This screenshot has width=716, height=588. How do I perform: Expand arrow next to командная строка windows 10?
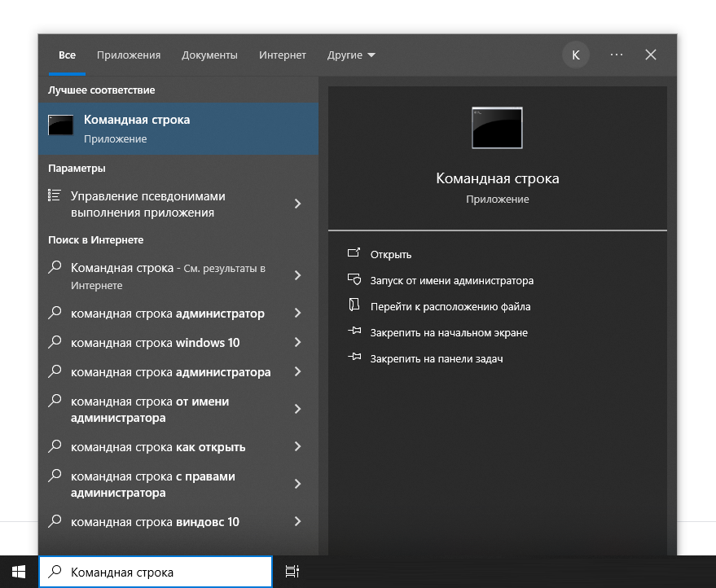[x=297, y=343]
